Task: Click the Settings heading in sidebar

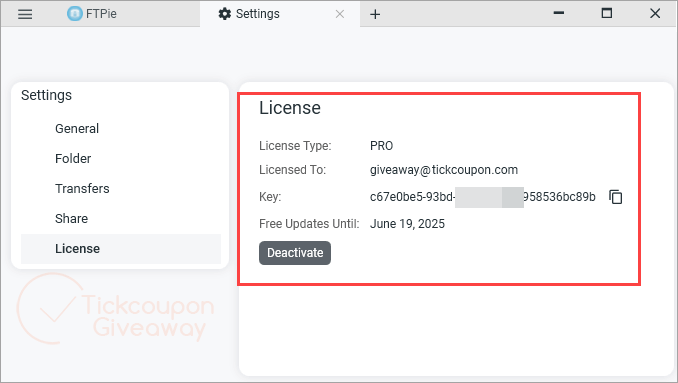Action: (x=46, y=95)
